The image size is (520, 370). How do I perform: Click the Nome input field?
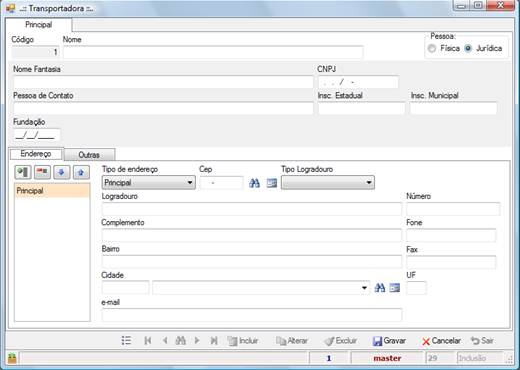point(213,52)
